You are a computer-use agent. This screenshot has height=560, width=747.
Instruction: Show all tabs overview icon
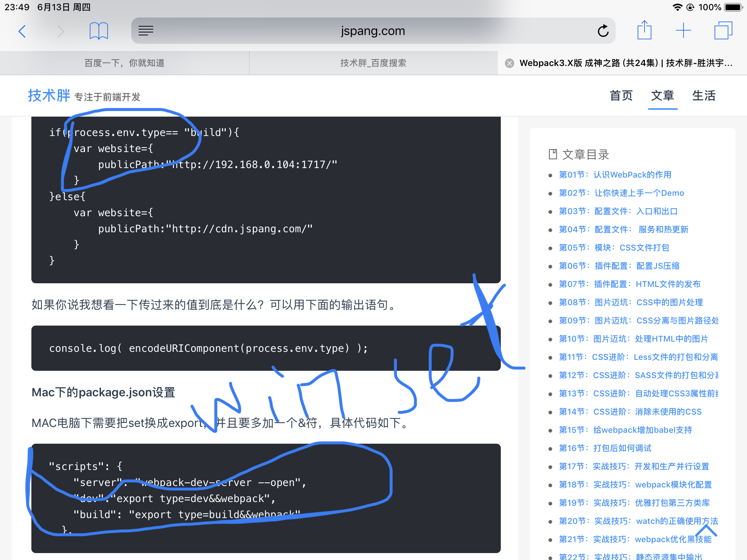point(723,31)
